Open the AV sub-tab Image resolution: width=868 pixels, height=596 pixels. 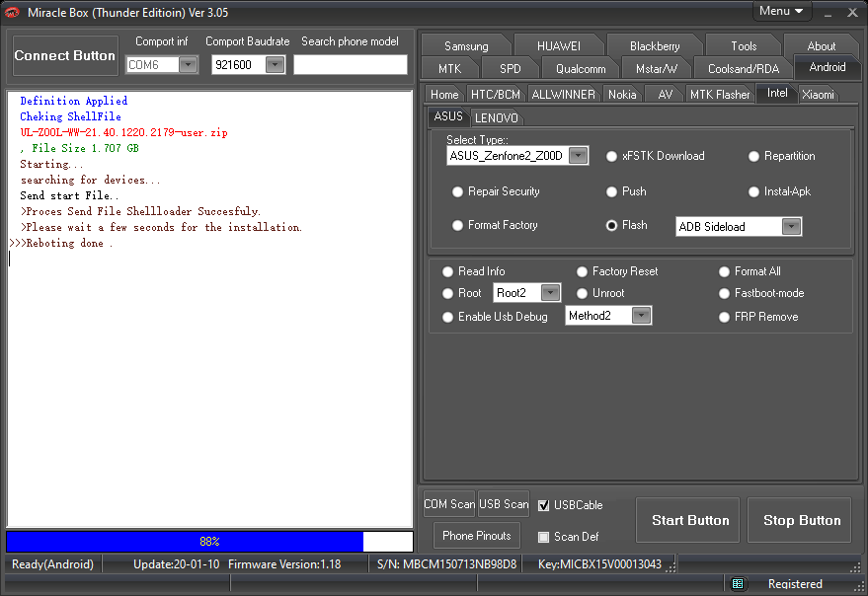665,95
